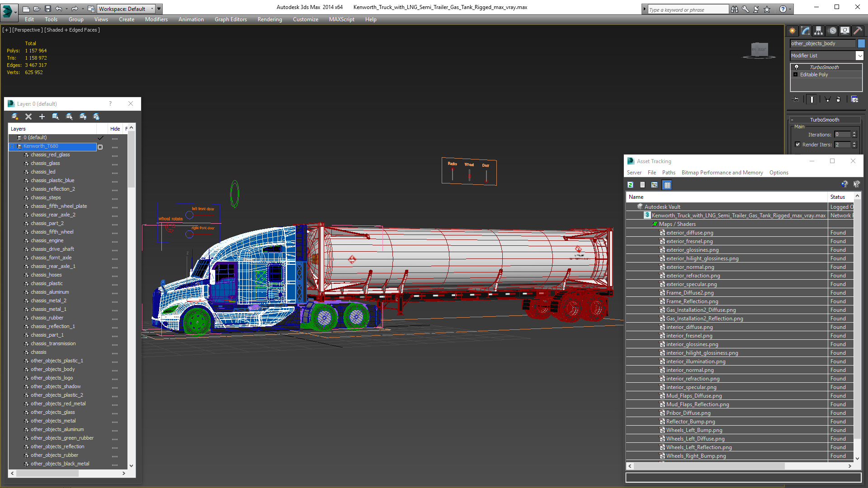Viewport: 868px width, 488px height.
Task: Click Remove Modifier from stack icon
Action: tap(839, 99)
